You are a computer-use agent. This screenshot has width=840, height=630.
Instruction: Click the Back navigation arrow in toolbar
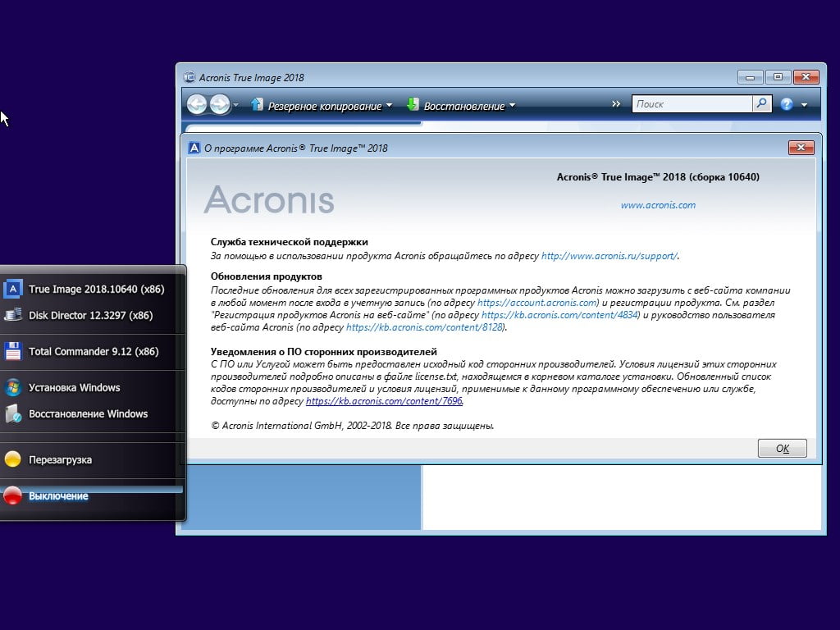tap(197, 105)
